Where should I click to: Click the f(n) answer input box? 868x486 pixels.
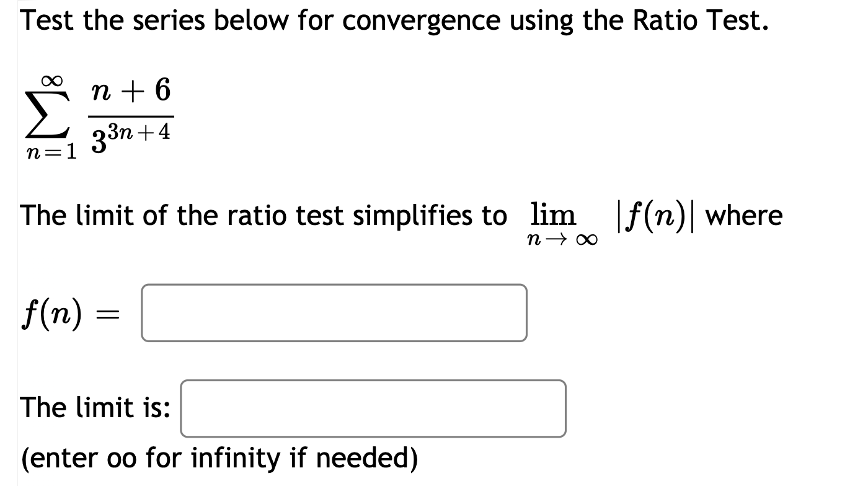(335, 313)
